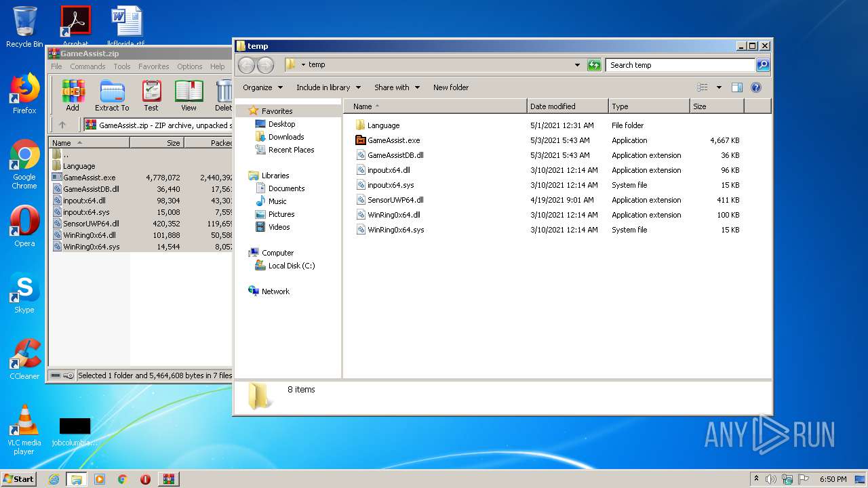Open Include in library dropdown

point(328,87)
